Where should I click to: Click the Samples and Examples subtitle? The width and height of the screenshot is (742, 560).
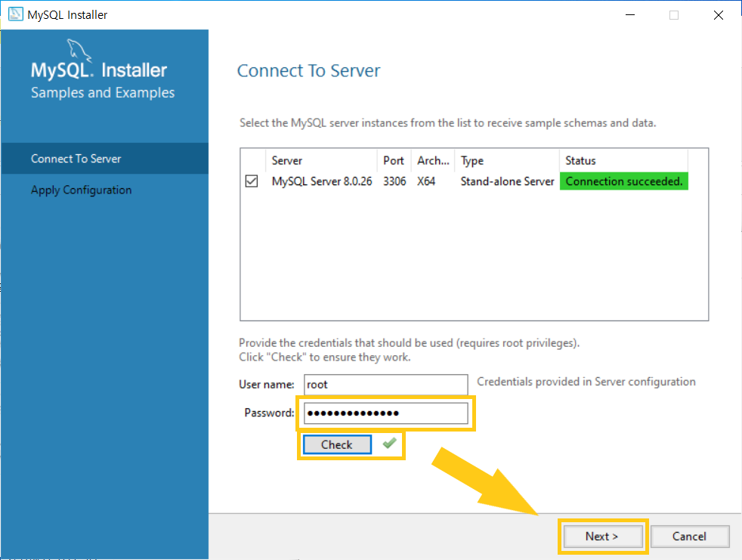(x=103, y=93)
